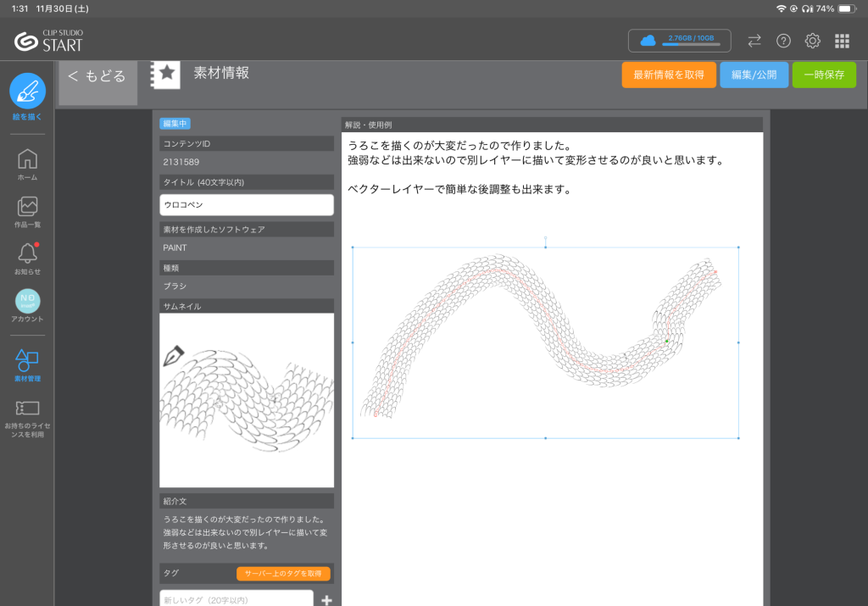The height and width of the screenshot is (606, 868).
Task: Click the add tag plus icon
Action: [326, 600]
